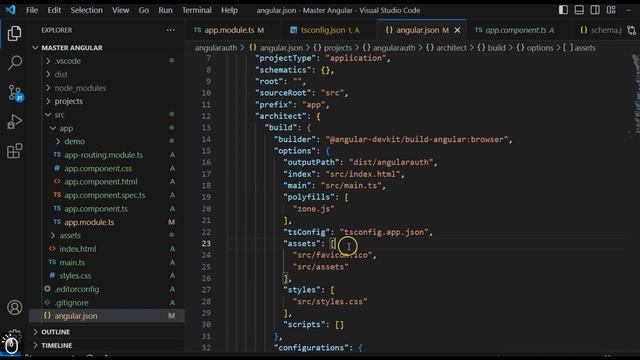
Task: Click the architect breadcrumb segment
Action: click(x=447, y=48)
